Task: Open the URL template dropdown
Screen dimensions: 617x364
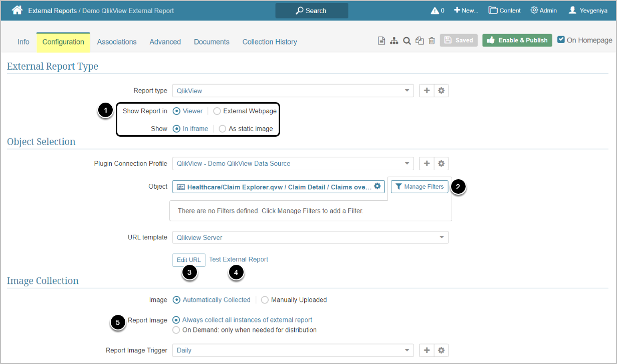Action: pyautogui.click(x=310, y=237)
